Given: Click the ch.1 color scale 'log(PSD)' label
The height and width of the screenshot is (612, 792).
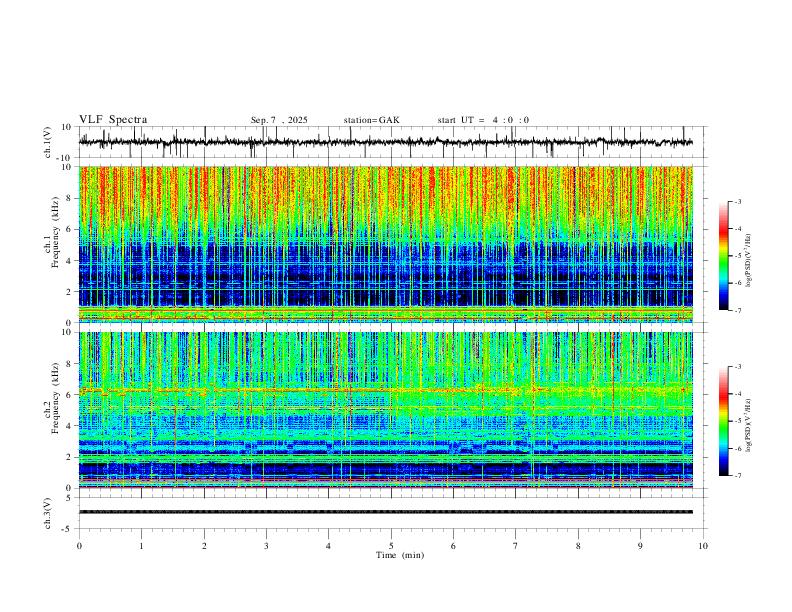Looking at the screenshot, I should (748, 261).
